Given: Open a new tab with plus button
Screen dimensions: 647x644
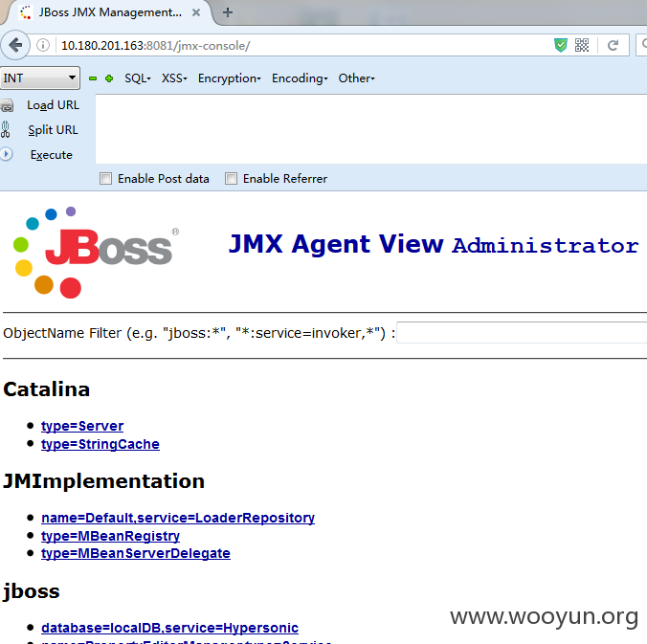Looking at the screenshot, I should 228,12.
